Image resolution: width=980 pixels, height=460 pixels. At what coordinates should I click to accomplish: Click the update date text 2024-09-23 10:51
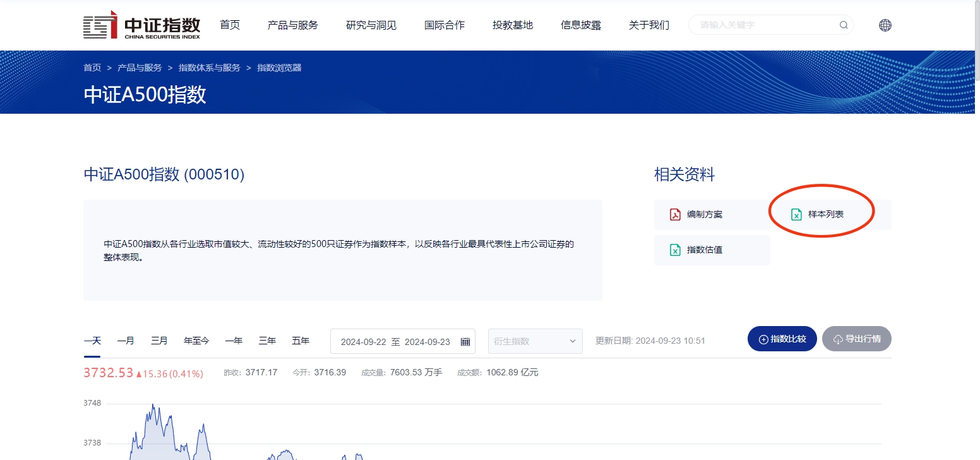[x=670, y=341]
